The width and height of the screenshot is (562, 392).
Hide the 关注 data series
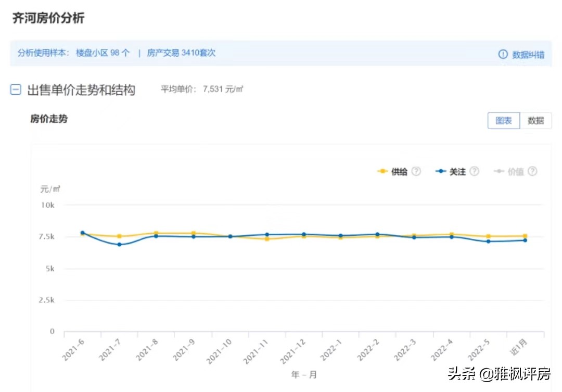click(457, 171)
